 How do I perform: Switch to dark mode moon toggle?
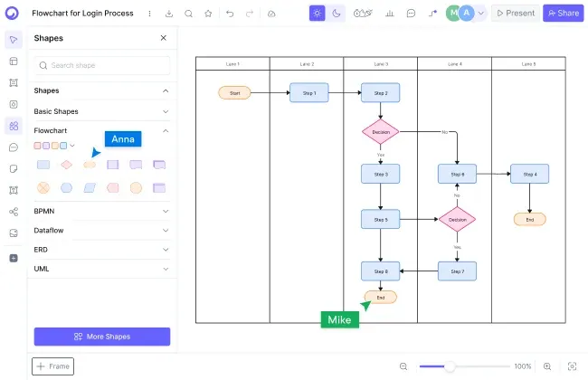pos(337,14)
